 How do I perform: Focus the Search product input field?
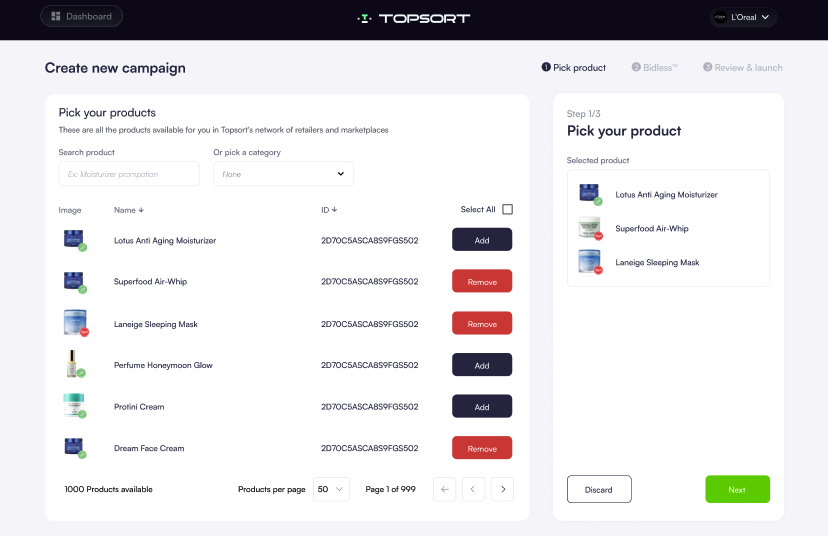[x=128, y=174]
